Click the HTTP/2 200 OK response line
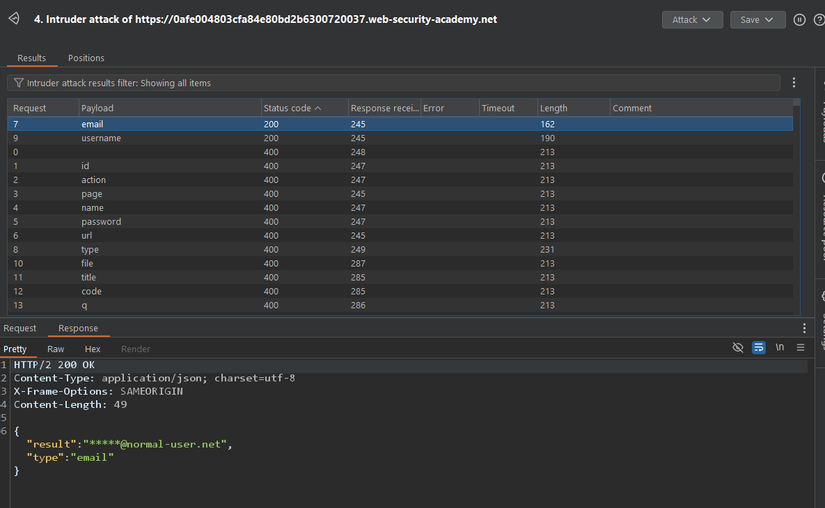This screenshot has height=508, width=825. tap(54, 364)
